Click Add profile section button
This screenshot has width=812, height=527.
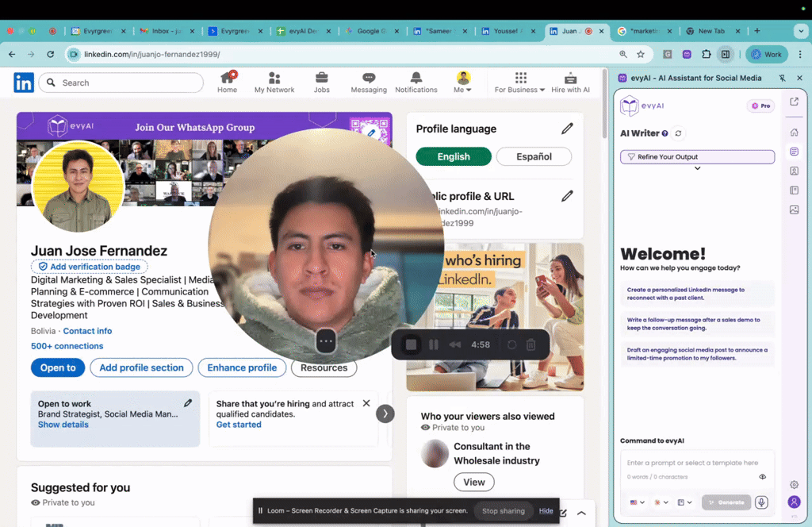click(x=141, y=367)
